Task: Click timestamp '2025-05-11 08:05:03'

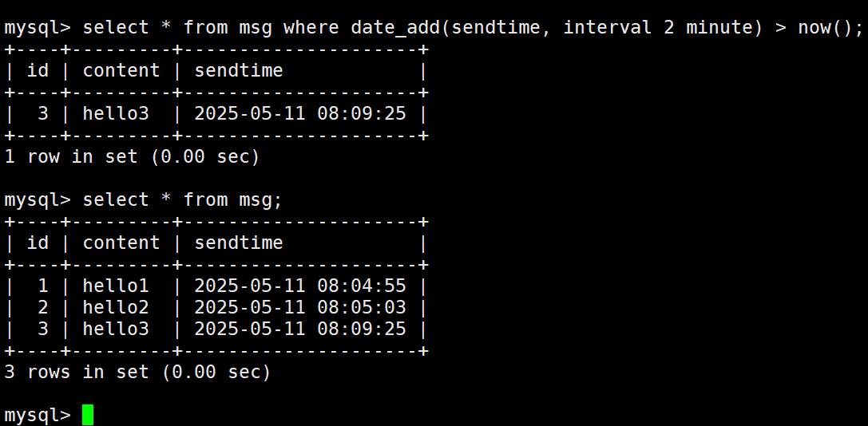Action: tap(300, 307)
